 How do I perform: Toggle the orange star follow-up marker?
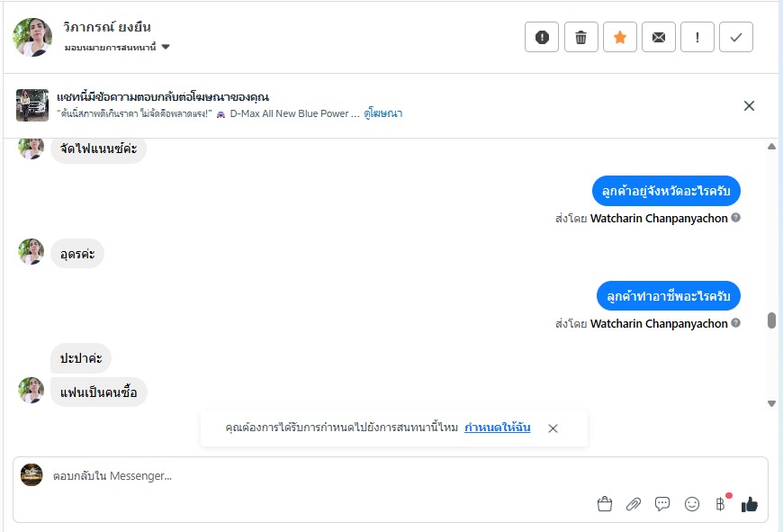(x=619, y=37)
